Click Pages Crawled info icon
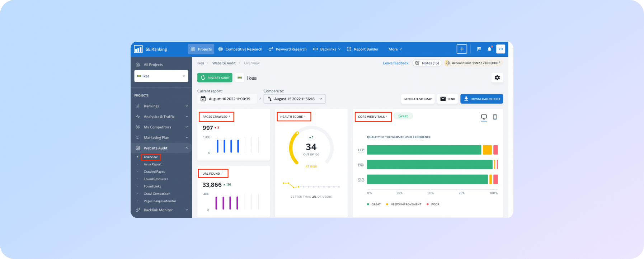 coord(230,116)
